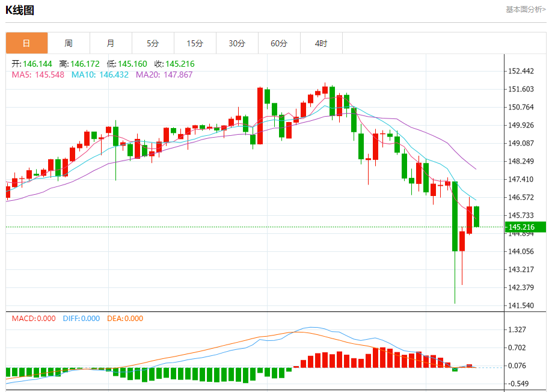
Task: Click the 0.702 MACD axis label
Action: [517, 348]
